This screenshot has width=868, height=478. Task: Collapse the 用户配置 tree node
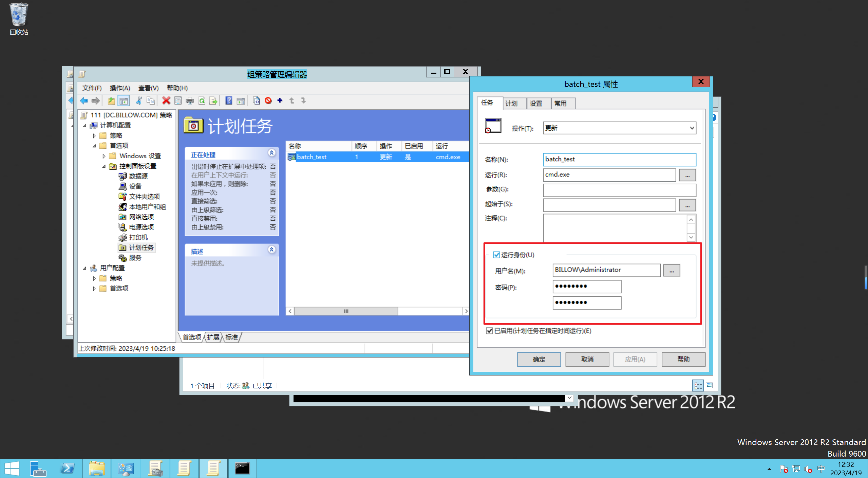(85, 268)
